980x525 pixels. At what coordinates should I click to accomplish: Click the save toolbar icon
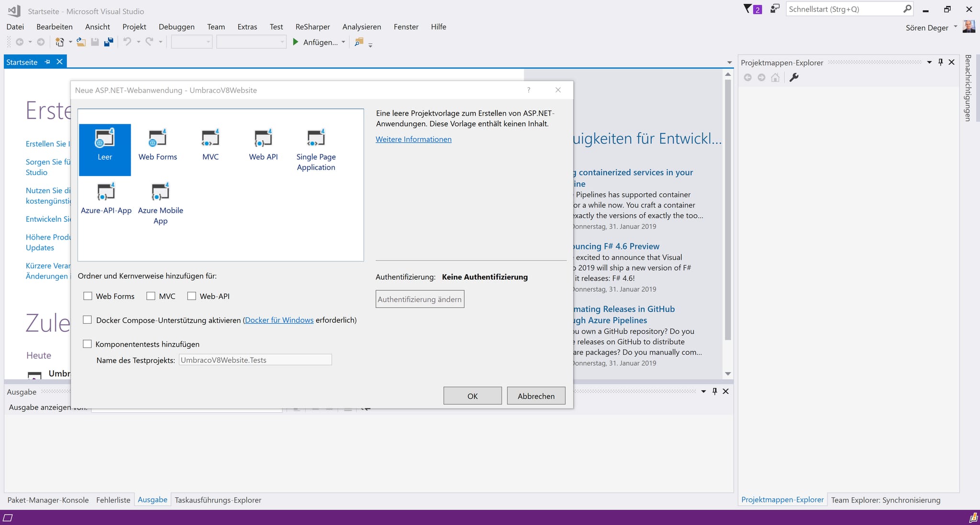click(95, 42)
